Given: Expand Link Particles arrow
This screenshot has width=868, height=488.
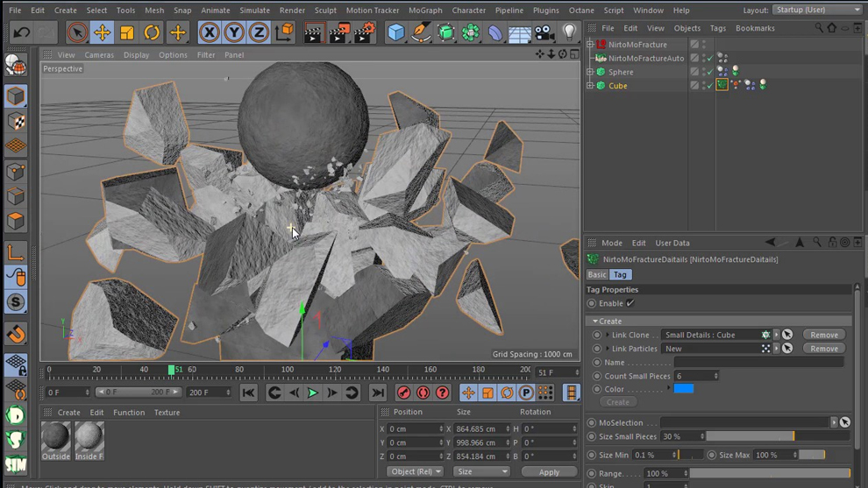Looking at the screenshot, I should (608, 349).
